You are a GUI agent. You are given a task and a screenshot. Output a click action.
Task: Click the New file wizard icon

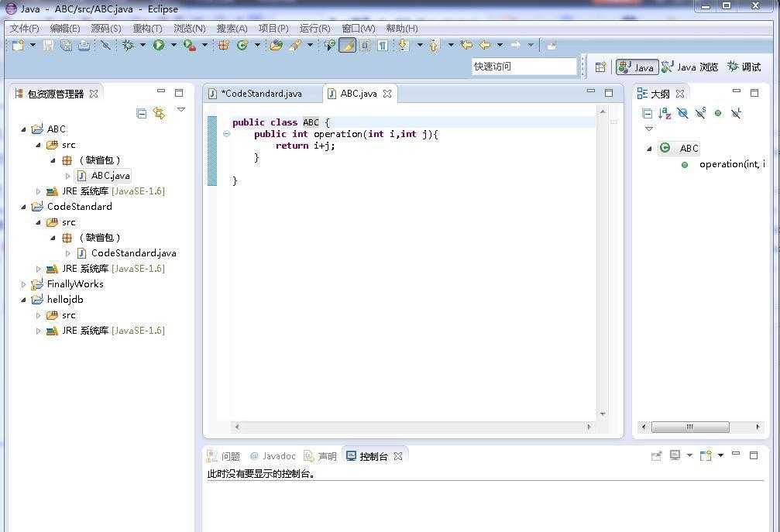pyautogui.click(x=19, y=45)
